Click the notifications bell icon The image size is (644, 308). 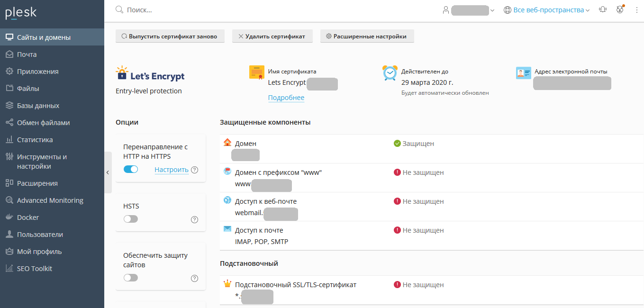coord(603,9)
